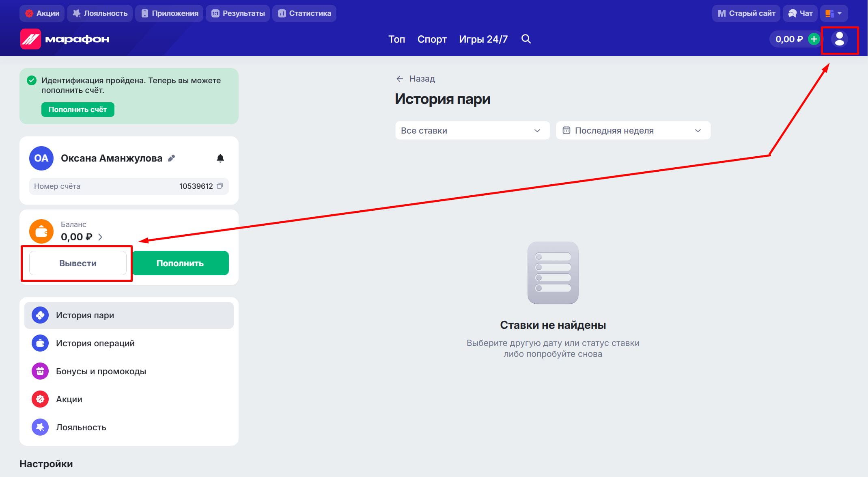
Task: Click the name Оксана Аманжулова
Action: [112, 158]
